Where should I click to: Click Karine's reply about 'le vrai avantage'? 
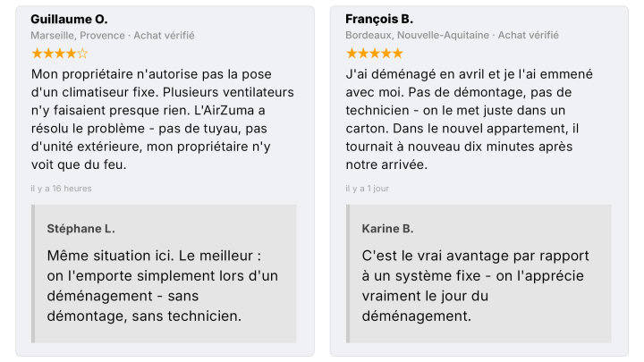point(476,286)
